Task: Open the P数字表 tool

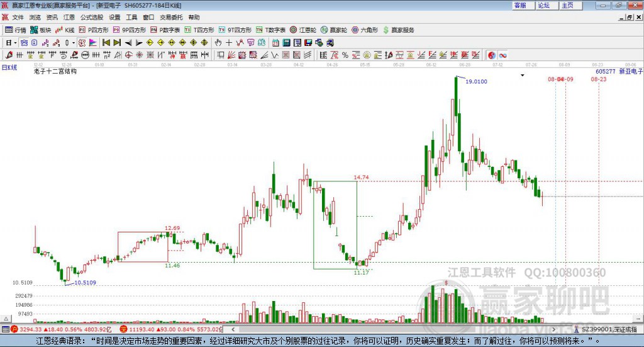Action: [x=165, y=30]
